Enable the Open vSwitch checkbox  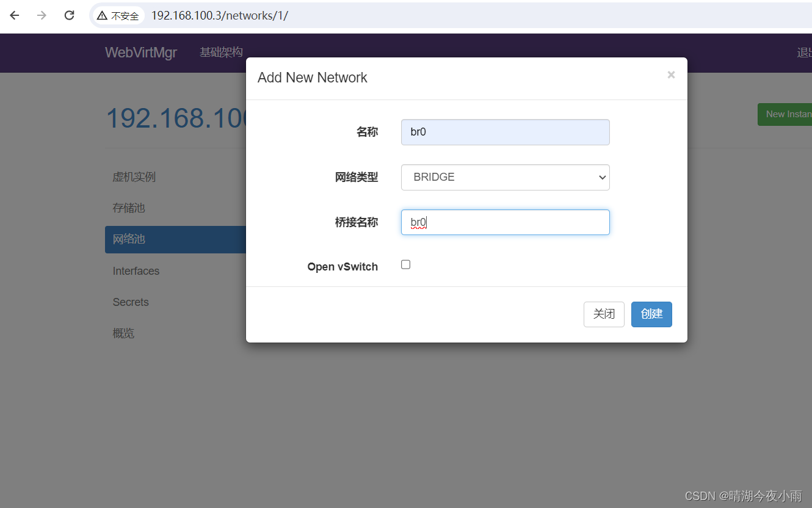point(405,264)
